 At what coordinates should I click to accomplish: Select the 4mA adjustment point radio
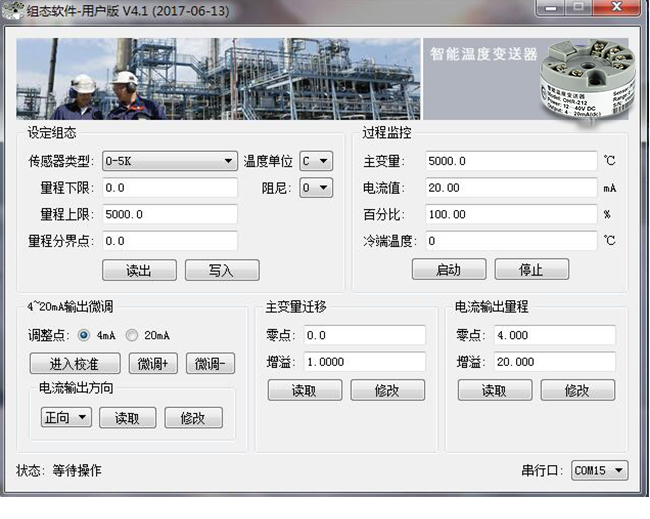click(x=84, y=335)
